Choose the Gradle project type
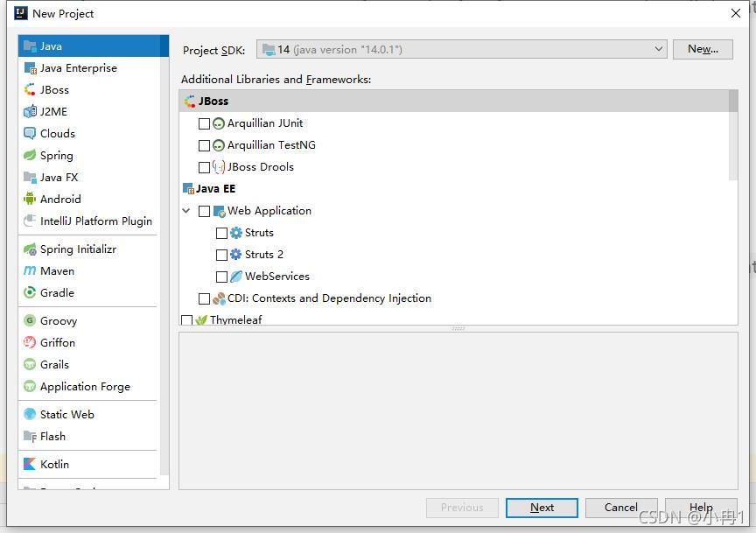The width and height of the screenshot is (756, 533). (55, 292)
